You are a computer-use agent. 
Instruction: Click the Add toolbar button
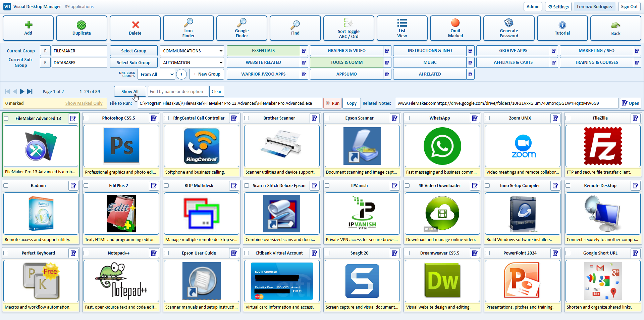(x=28, y=28)
